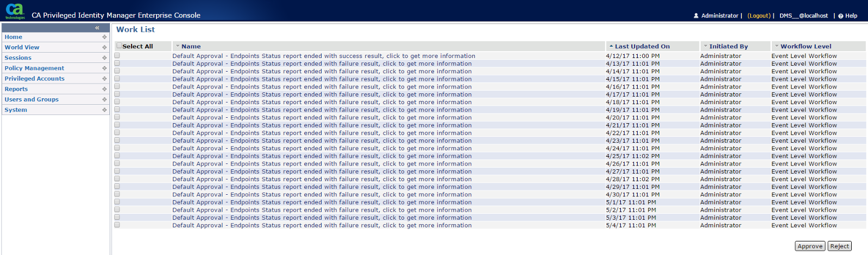Expand System plus icon
The height and width of the screenshot is (255, 868).
pyautogui.click(x=104, y=110)
